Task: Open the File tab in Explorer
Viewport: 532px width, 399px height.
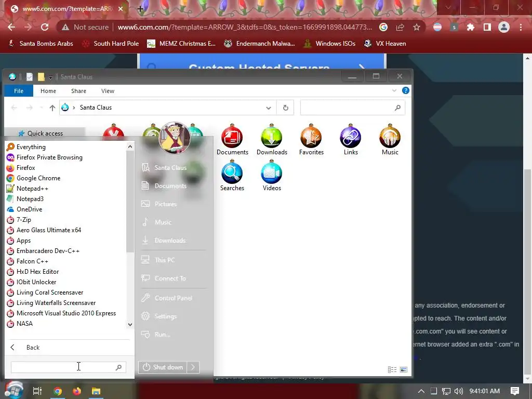Action: pyautogui.click(x=19, y=91)
